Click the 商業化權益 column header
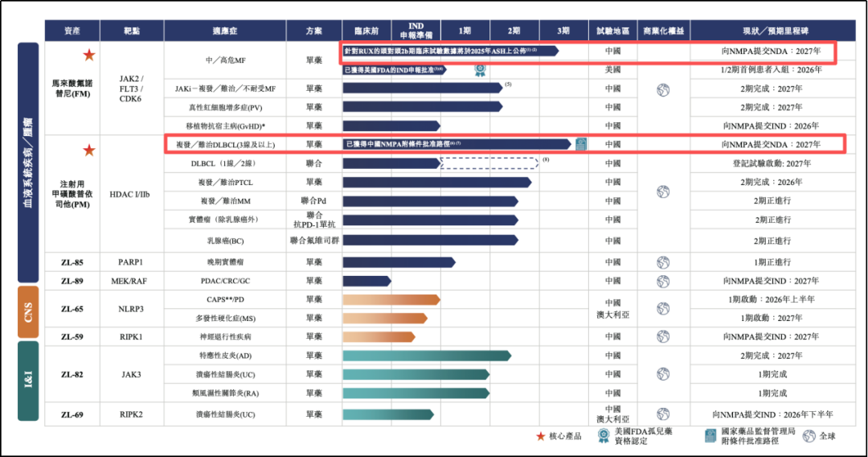 click(663, 31)
